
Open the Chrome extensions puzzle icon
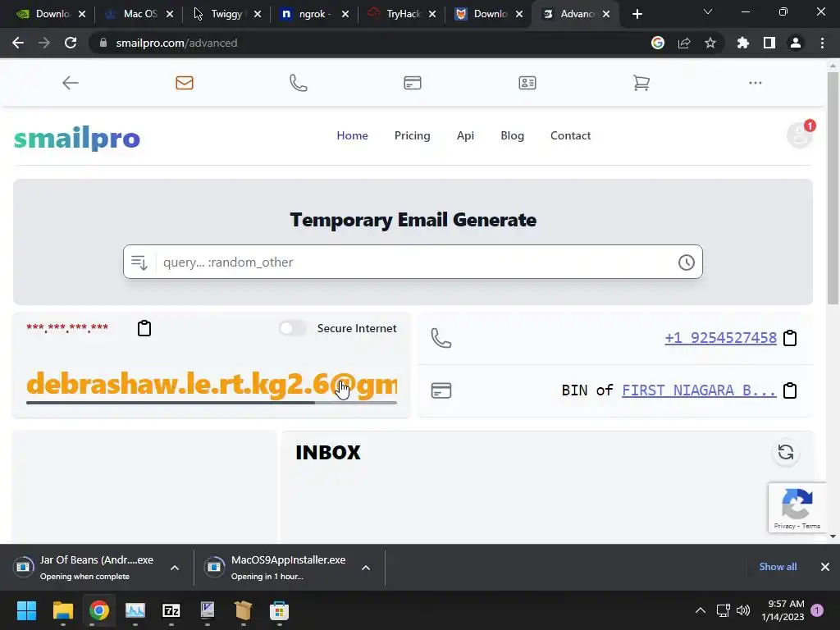pos(743,43)
